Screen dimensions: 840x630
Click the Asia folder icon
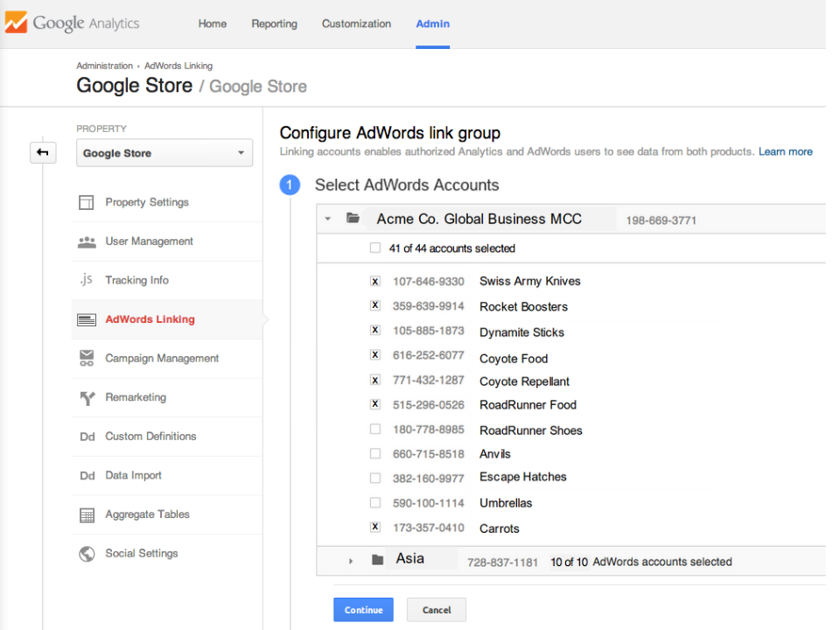[378, 560]
